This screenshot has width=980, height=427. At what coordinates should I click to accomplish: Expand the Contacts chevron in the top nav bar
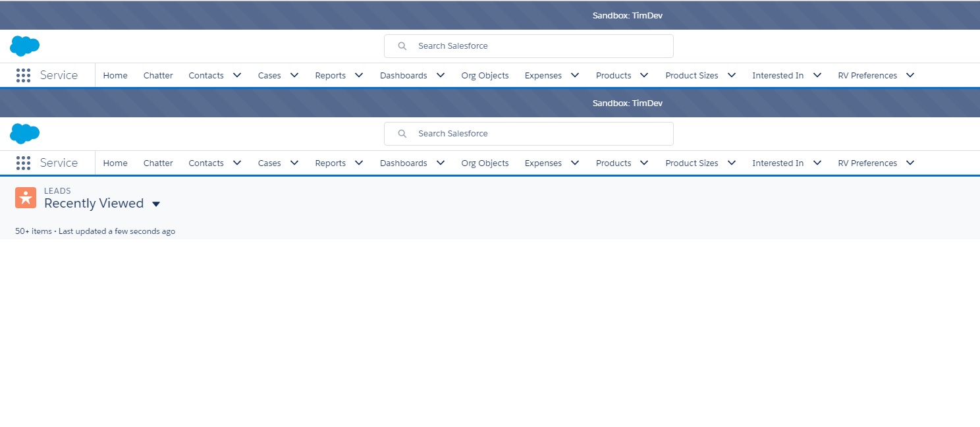(237, 75)
